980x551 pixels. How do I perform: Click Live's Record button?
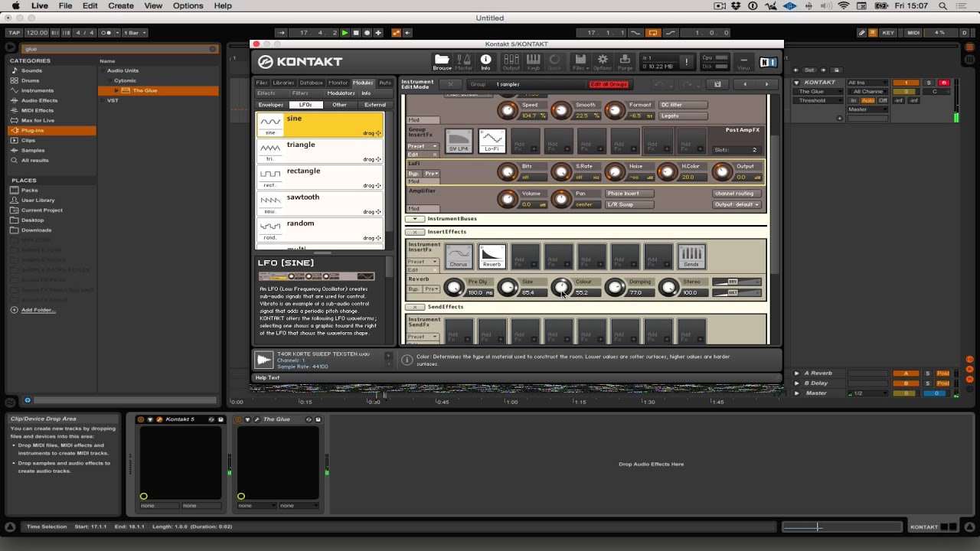[367, 33]
